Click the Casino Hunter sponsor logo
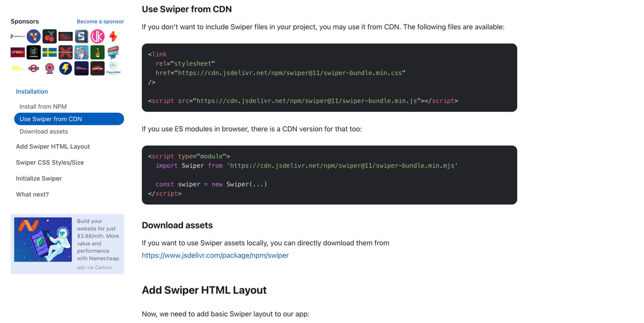 (97, 69)
